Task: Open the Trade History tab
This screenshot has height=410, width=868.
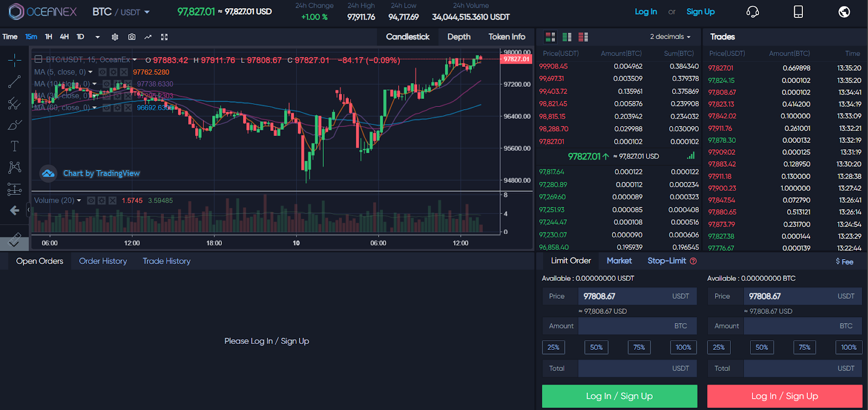Action: (x=167, y=261)
